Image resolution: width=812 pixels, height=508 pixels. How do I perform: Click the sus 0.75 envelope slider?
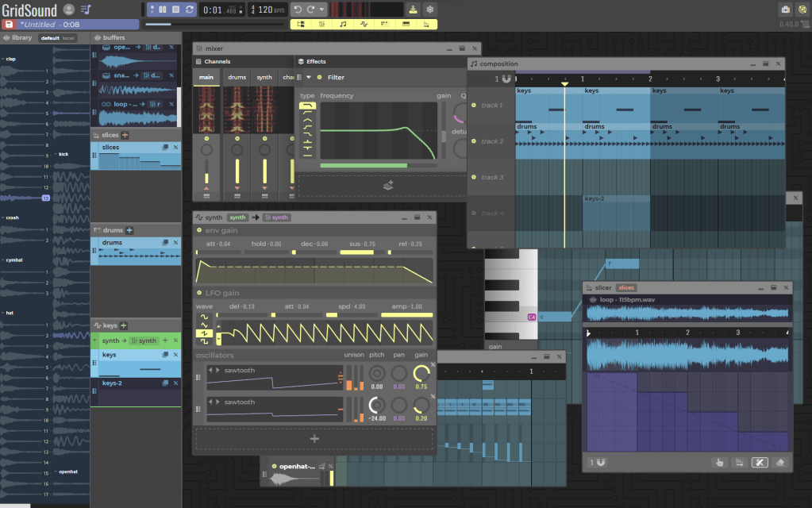tap(363, 252)
